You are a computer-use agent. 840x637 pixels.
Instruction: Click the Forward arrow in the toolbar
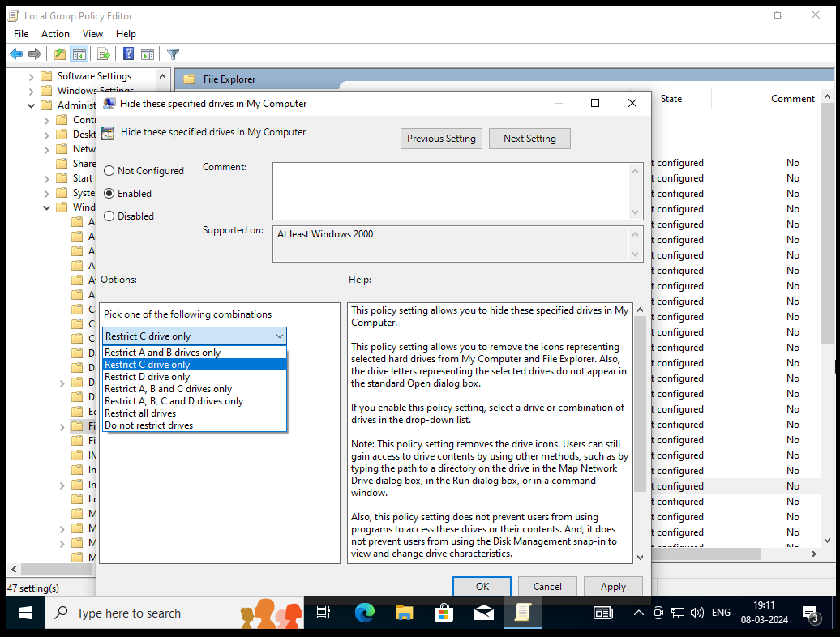pyautogui.click(x=35, y=54)
